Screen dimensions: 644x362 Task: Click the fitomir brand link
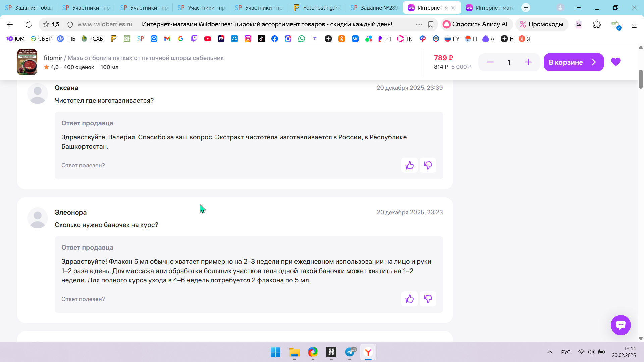point(53,58)
